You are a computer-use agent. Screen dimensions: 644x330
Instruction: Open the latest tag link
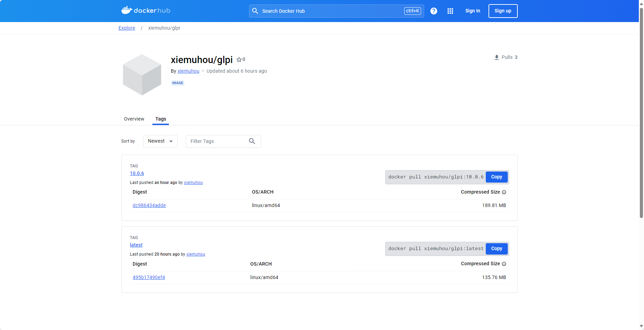coord(136,245)
